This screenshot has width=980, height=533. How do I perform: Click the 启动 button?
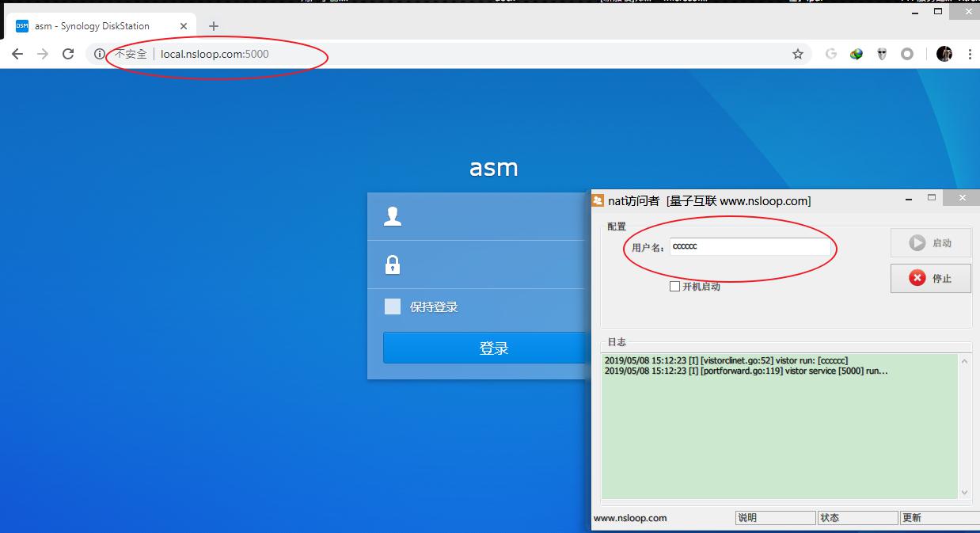pyautogui.click(x=930, y=243)
